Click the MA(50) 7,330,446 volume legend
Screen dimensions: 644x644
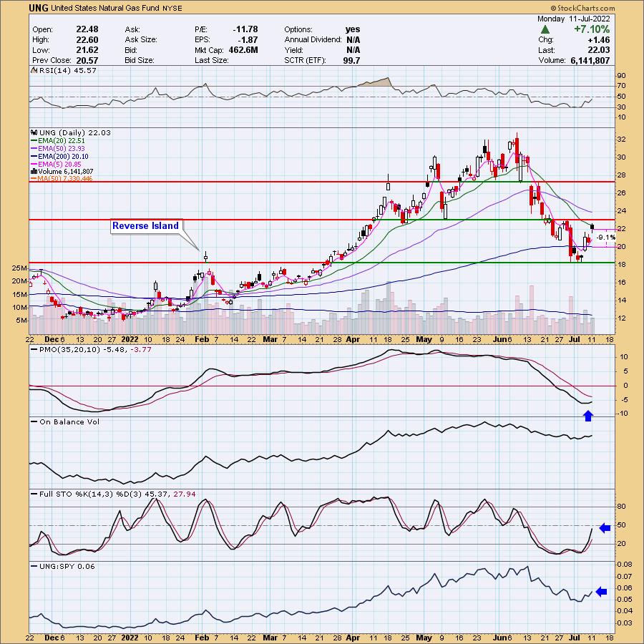coord(62,179)
